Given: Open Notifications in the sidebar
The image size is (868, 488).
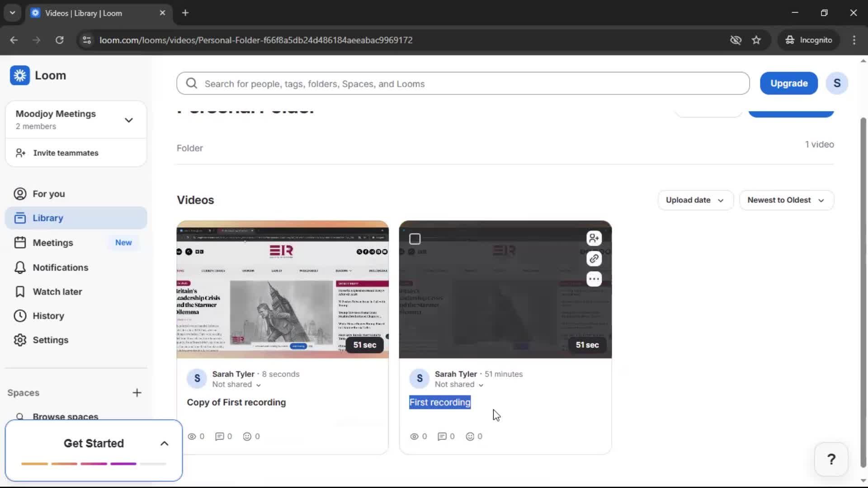Looking at the screenshot, I should 60,267.
